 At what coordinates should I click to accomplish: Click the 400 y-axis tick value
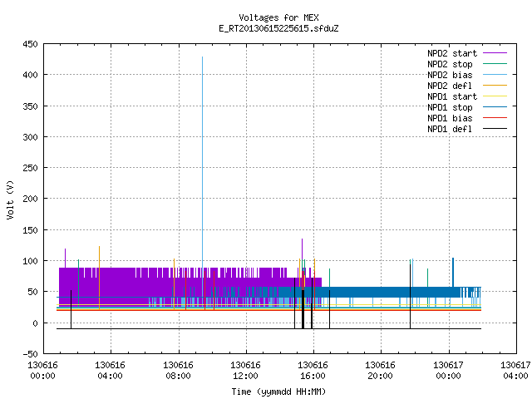pyautogui.click(x=30, y=75)
